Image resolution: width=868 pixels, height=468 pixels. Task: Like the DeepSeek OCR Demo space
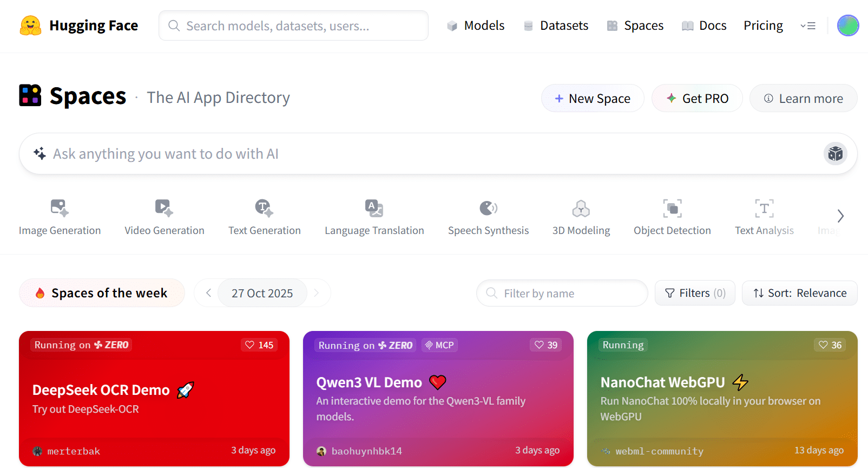pyautogui.click(x=259, y=345)
